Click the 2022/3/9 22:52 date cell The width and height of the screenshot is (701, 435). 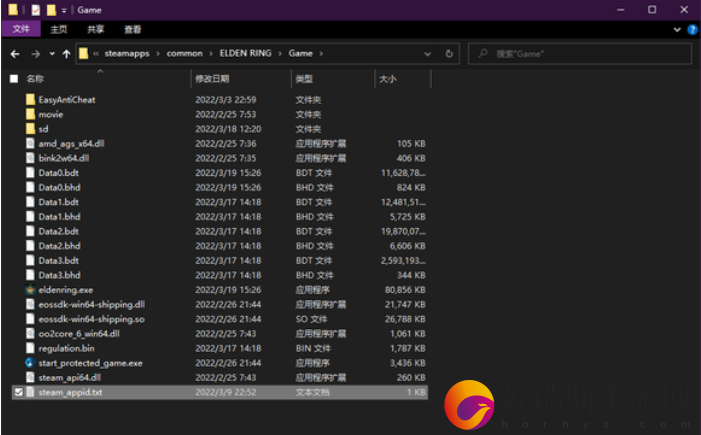[x=226, y=393]
